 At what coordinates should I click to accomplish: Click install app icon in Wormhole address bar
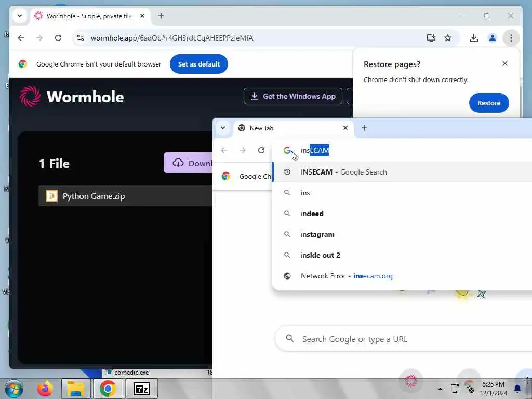(431, 38)
